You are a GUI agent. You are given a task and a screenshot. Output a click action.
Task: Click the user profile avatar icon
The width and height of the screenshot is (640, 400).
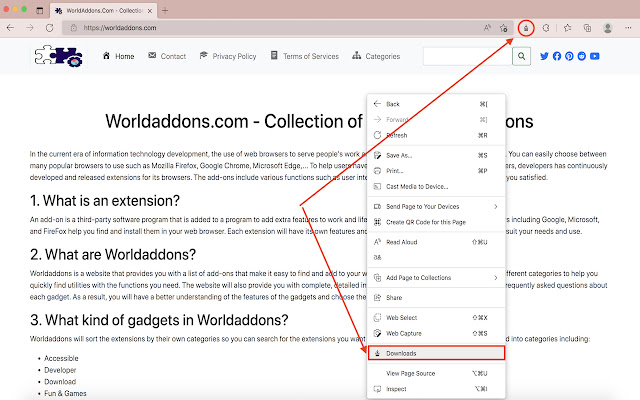607,28
